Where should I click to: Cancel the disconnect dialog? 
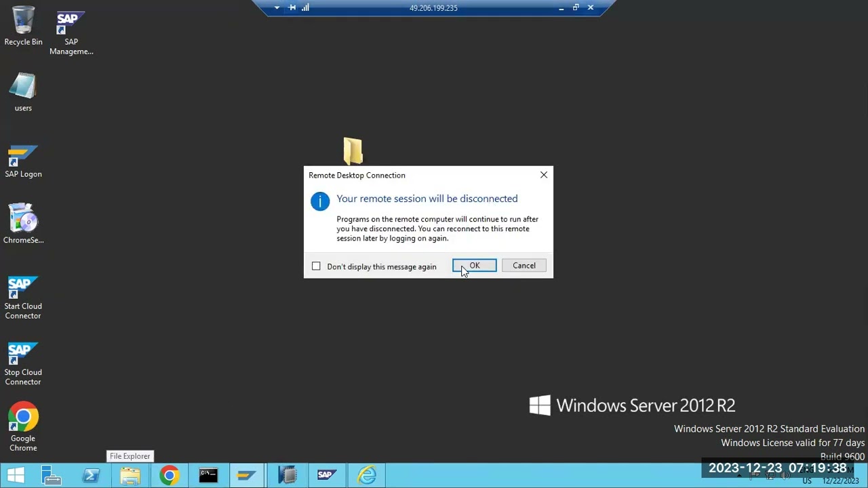[524, 266]
